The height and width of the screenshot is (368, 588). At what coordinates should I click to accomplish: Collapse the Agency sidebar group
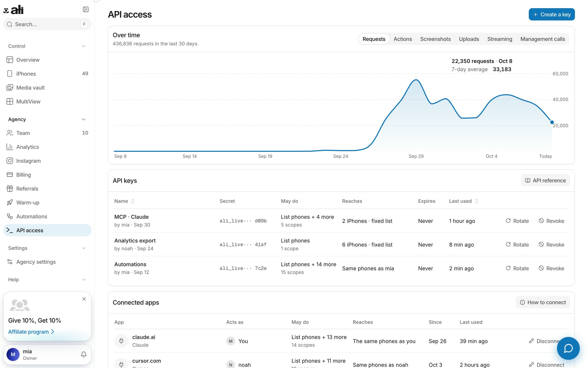click(47, 119)
